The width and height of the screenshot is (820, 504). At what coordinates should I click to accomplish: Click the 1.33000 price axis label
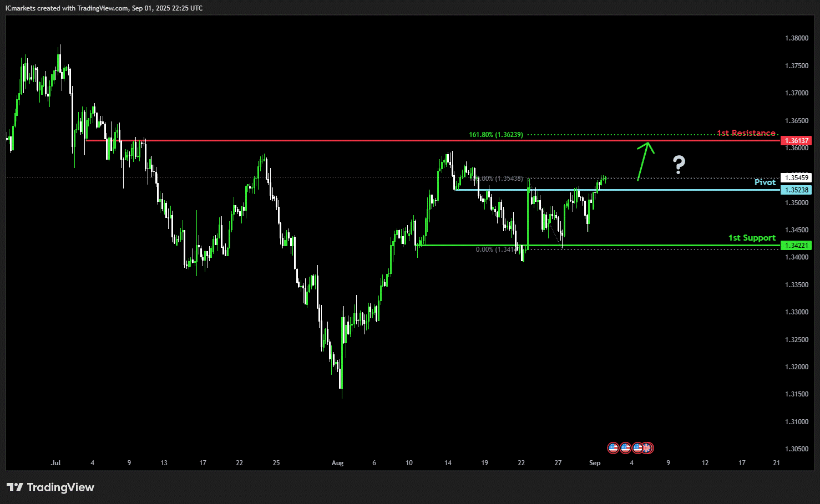[x=797, y=312]
